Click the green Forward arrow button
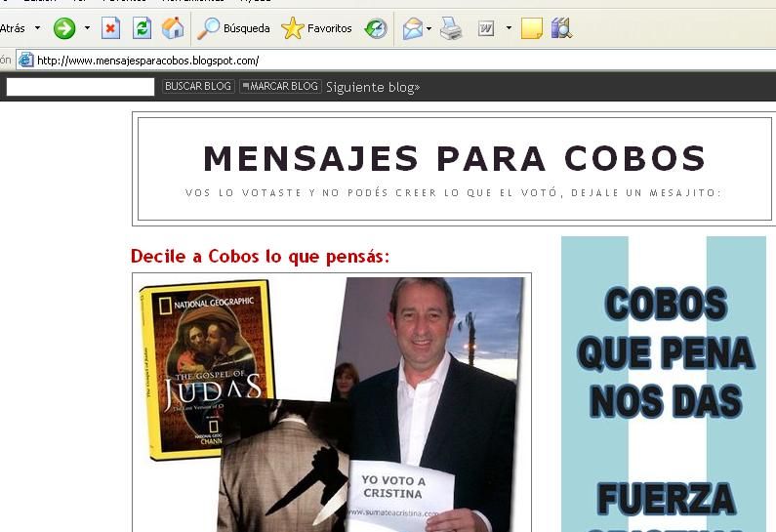The width and height of the screenshot is (776, 532). (x=64, y=28)
